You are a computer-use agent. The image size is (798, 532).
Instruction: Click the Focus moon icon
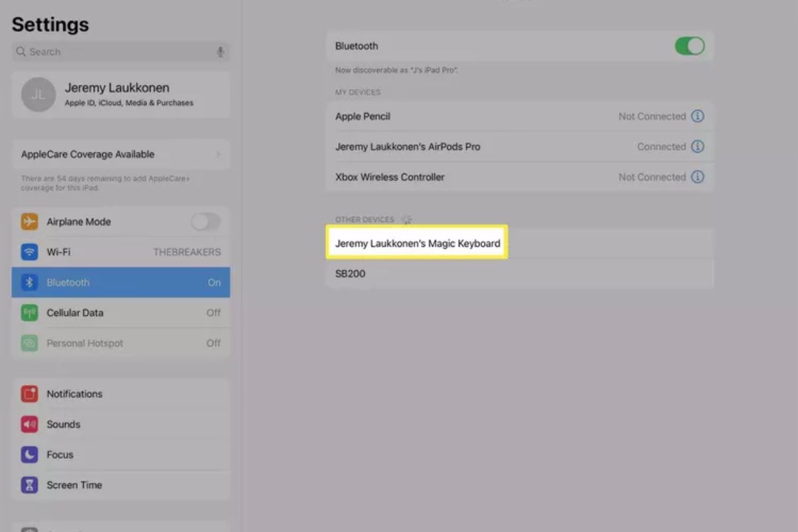pyautogui.click(x=29, y=455)
